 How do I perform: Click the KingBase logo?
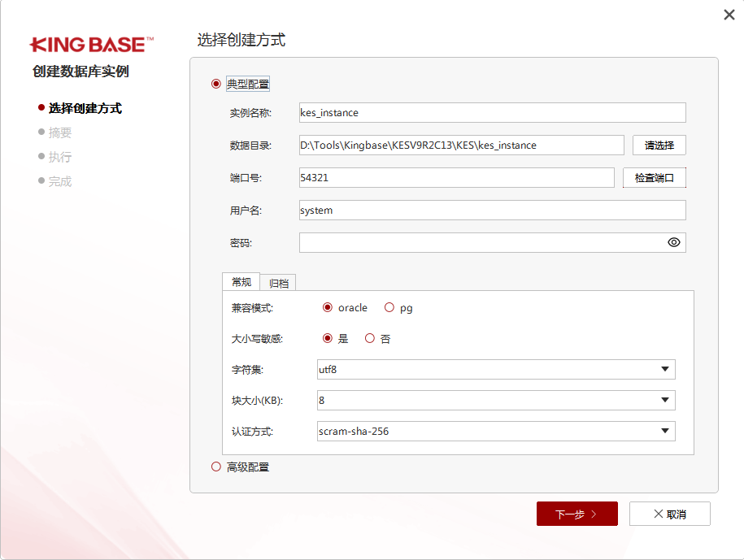pyautogui.click(x=92, y=45)
